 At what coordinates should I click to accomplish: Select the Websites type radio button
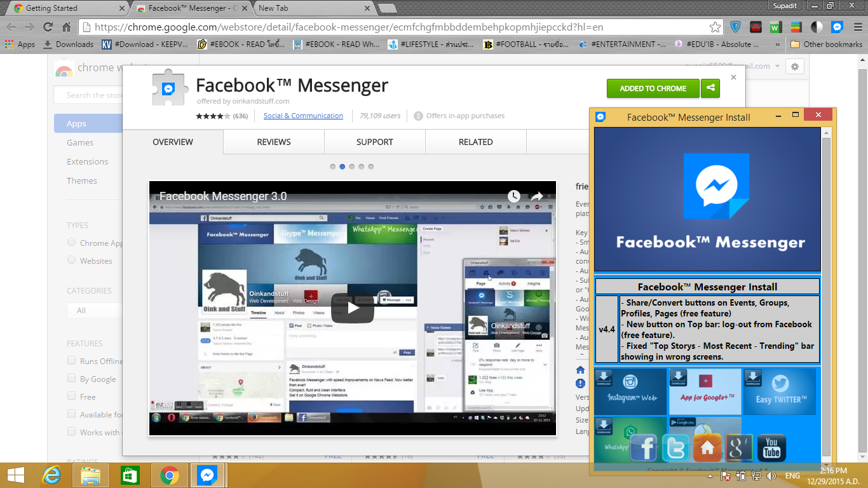click(x=72, y=261)
